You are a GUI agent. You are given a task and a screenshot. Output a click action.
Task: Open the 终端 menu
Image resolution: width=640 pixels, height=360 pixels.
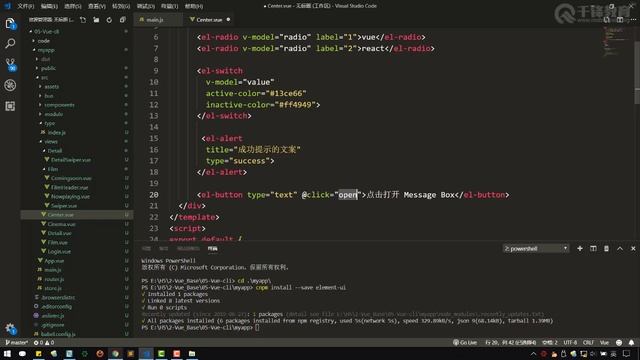point(169,6)
